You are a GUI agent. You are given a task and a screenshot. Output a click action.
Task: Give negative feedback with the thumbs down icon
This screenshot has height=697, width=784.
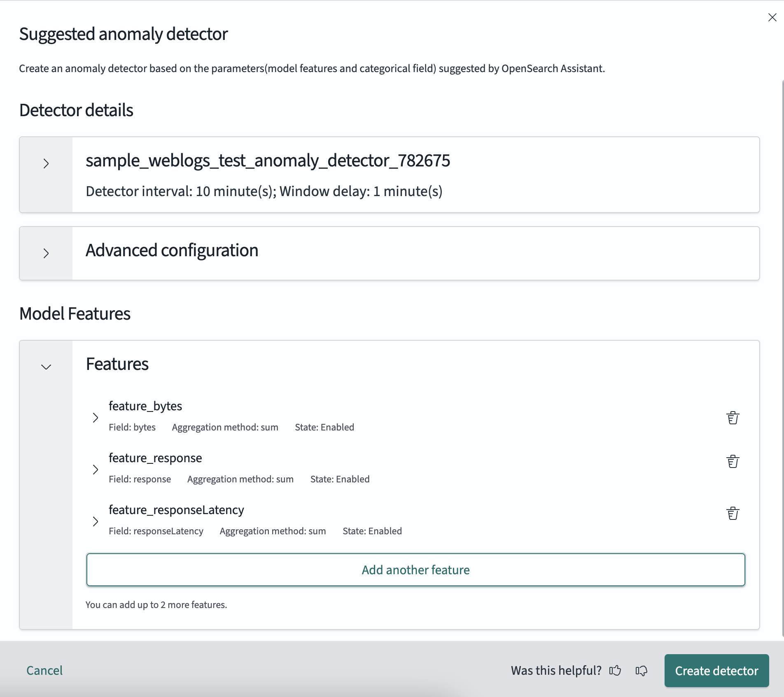641,671
